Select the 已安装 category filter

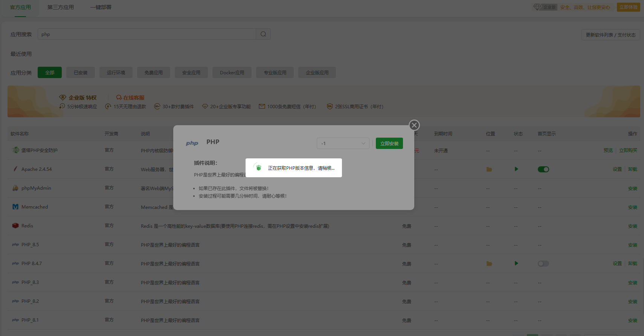point(81,72)
